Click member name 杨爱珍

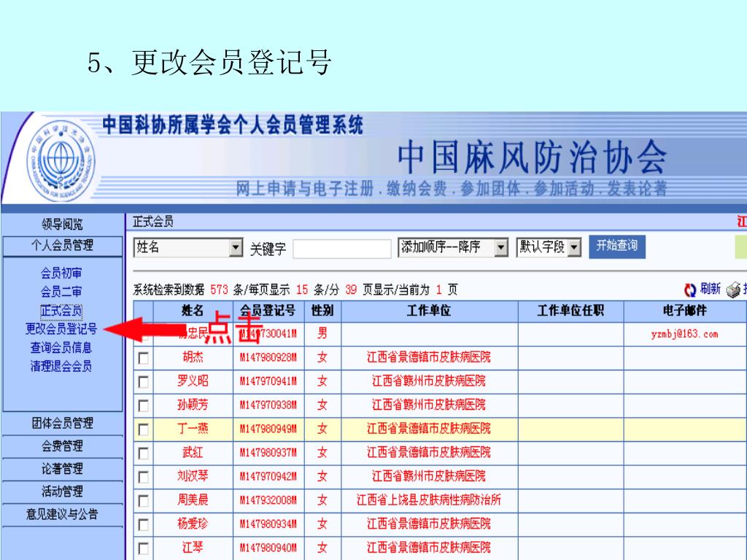click(x=193, y=524)
